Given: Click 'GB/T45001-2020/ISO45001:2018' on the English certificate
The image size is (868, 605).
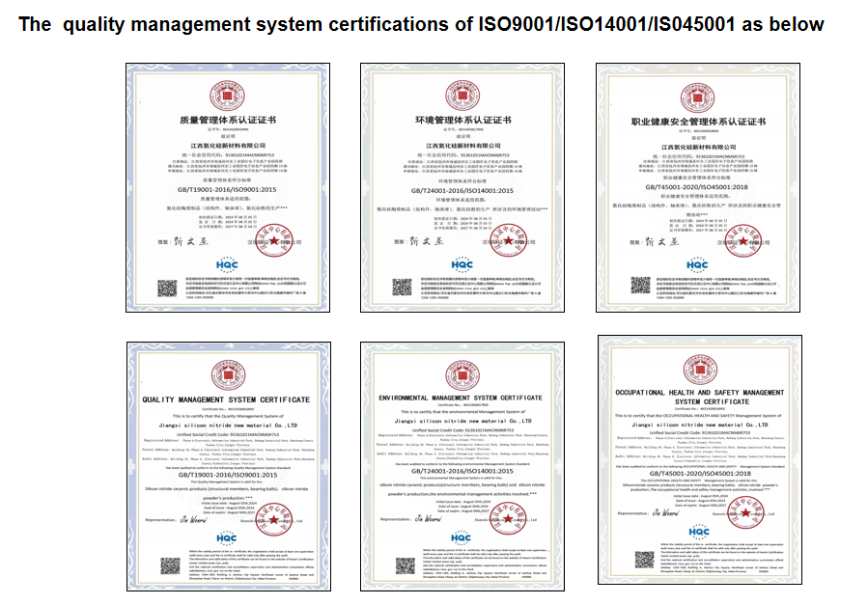Looking at the screenshot, I should 700,474.
